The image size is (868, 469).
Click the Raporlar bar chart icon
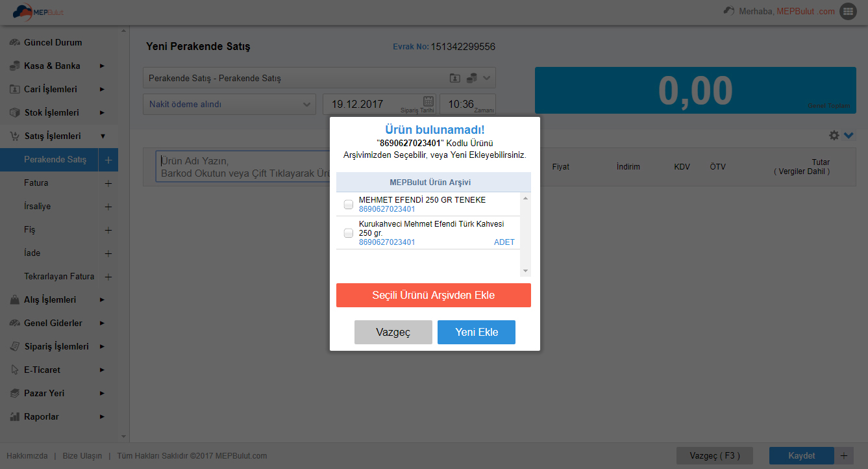click(x=14, y=416)
